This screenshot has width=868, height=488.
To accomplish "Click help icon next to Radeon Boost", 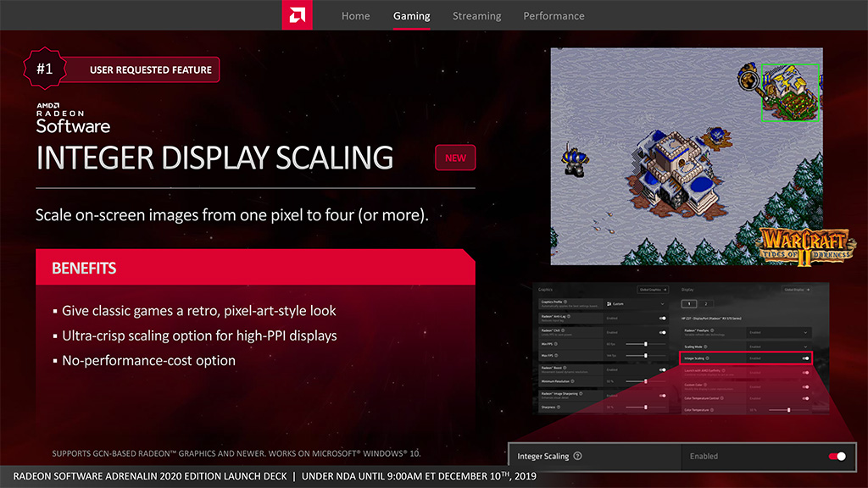I will click(565, 368).
